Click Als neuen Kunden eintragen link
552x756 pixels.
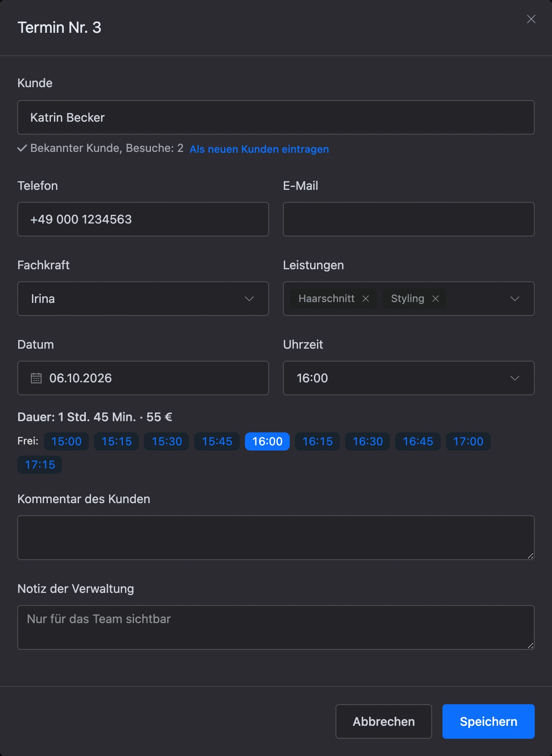[259, 149]
